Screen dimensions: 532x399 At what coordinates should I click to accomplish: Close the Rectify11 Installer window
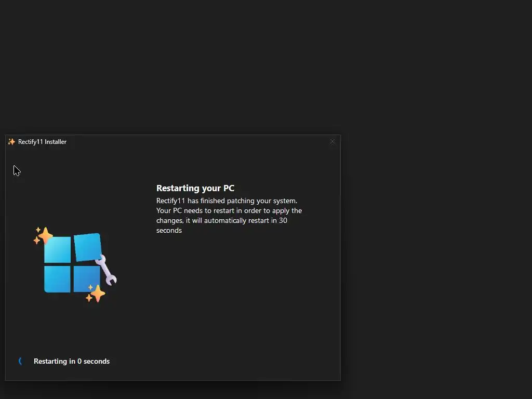pyautogui.click(x=332, y=141)
